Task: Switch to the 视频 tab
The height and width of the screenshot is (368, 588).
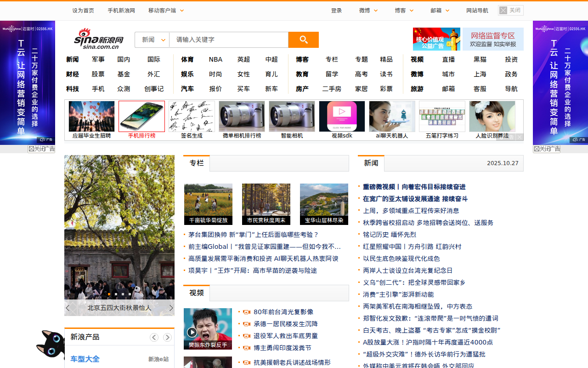Action: 197,293
